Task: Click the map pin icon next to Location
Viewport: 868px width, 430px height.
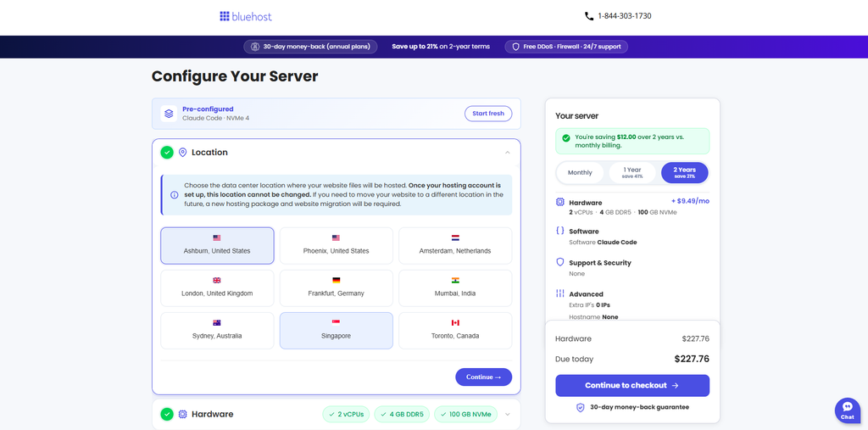Action: (183, 153)
